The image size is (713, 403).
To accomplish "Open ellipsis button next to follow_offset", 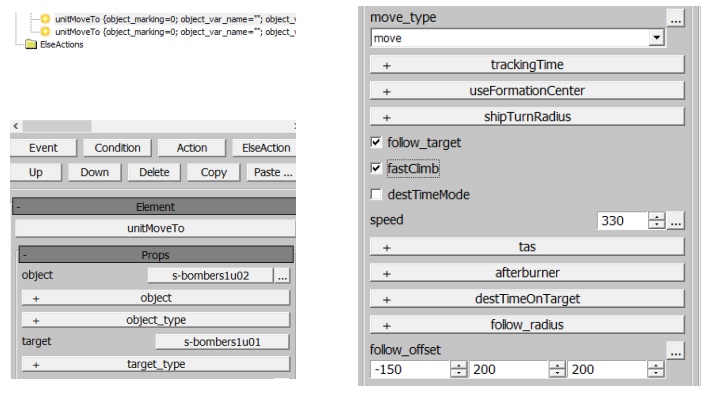I will (x=676, y=350).
